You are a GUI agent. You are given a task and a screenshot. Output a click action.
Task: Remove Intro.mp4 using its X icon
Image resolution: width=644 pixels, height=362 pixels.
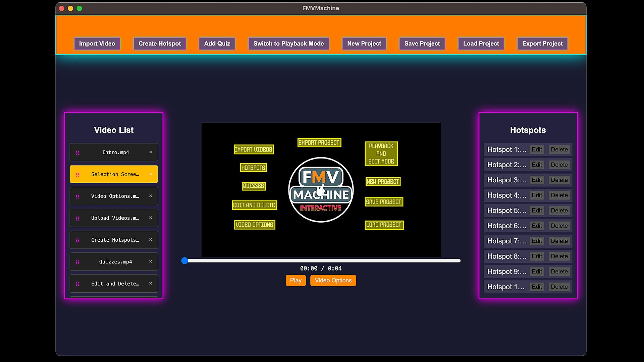(151, 152)
